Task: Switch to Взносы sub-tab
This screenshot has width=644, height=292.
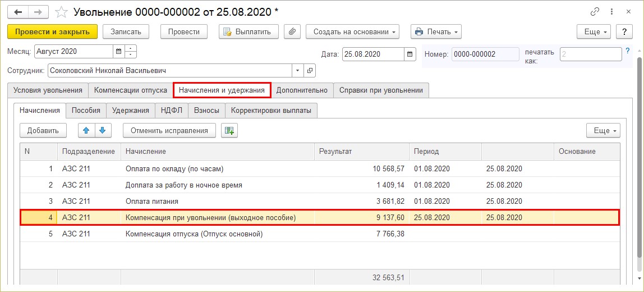Action: point(206,110)
